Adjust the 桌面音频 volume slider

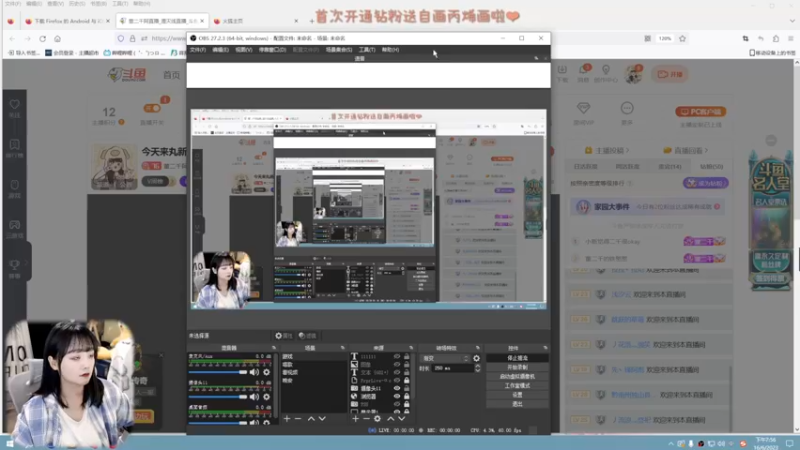pos(218,422)
